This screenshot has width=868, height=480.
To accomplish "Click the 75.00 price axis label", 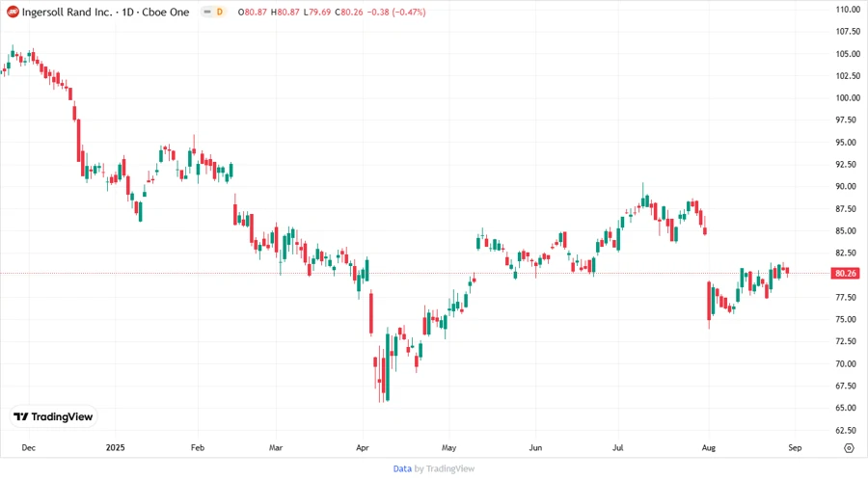I will pyautogui.click(x=848, y=319).
